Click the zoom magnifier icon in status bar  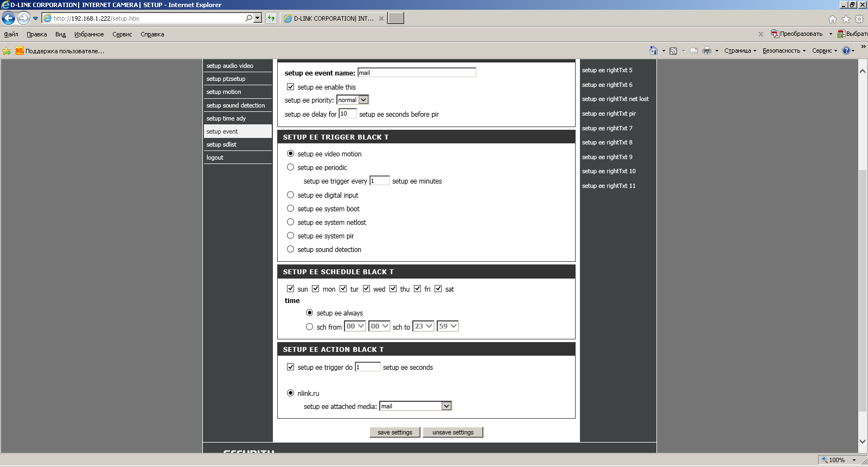(825, 459)
